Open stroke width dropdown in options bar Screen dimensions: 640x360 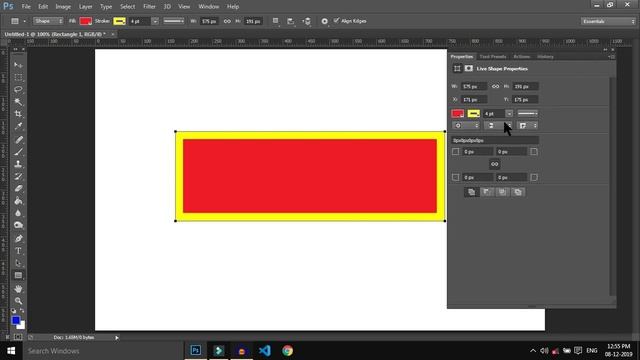(155, 21)
